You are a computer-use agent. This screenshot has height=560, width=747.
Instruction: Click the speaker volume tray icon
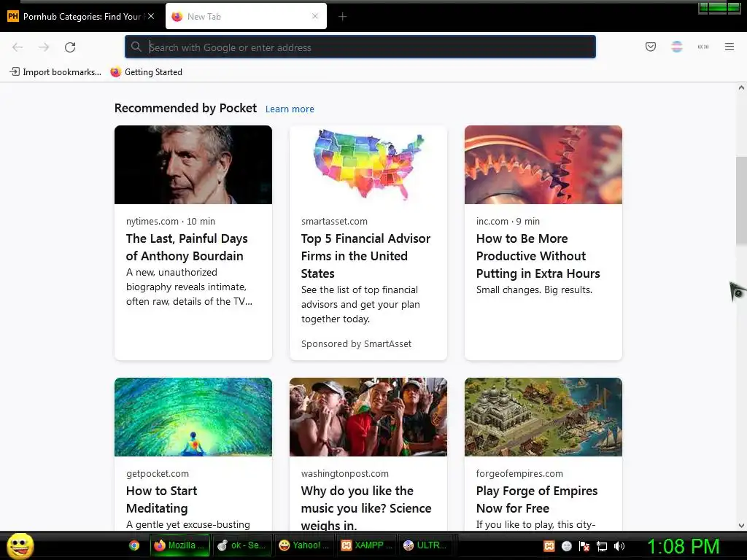619,546
